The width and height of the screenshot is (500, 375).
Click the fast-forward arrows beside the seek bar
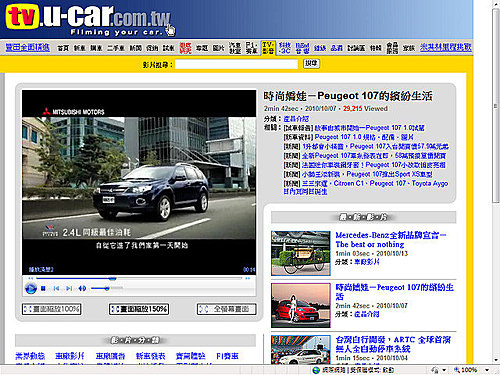point(248,278)
